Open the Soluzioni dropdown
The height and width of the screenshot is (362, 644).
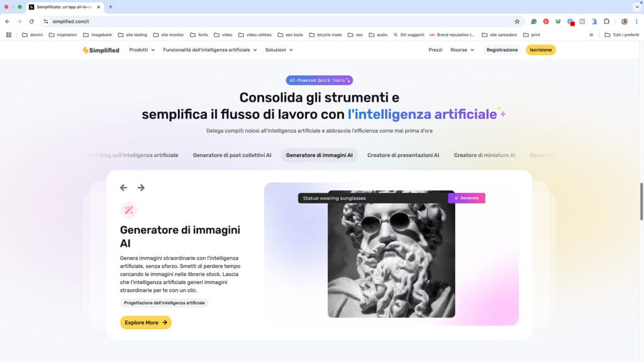coord(279,50)
